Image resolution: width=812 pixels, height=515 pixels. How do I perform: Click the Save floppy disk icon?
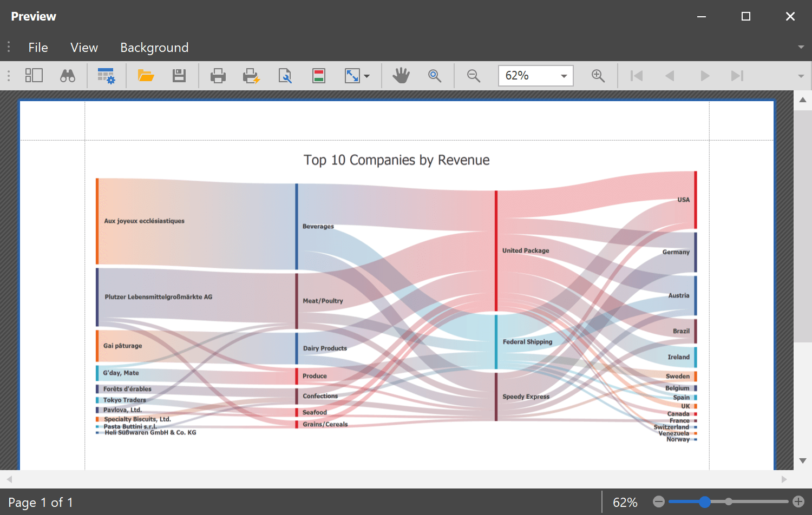point(179,76)
